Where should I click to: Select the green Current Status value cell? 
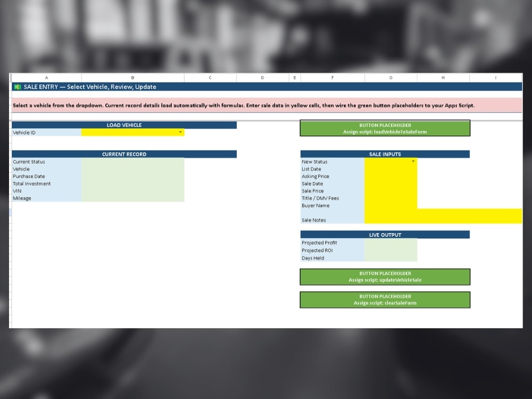132,162
